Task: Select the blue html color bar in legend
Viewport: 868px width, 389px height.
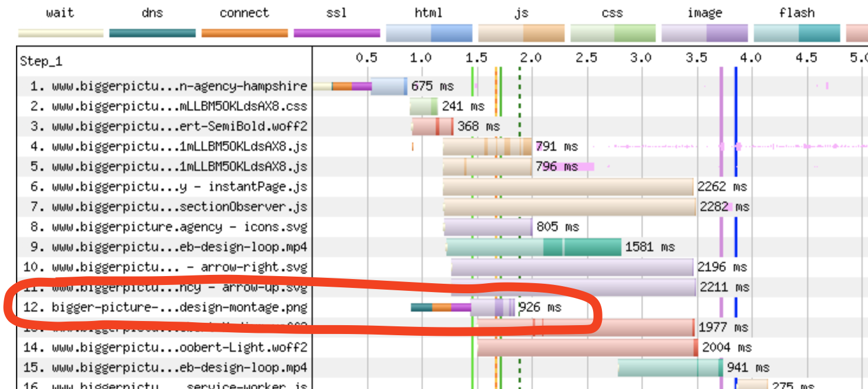Action: (x=429, y=33)
